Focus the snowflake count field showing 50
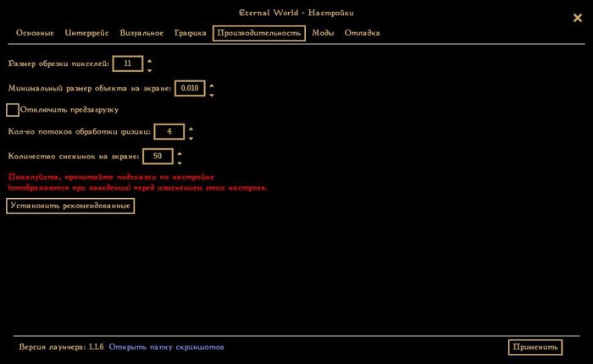The height and width of the screenshot is (364, 593). pos(158,157)
